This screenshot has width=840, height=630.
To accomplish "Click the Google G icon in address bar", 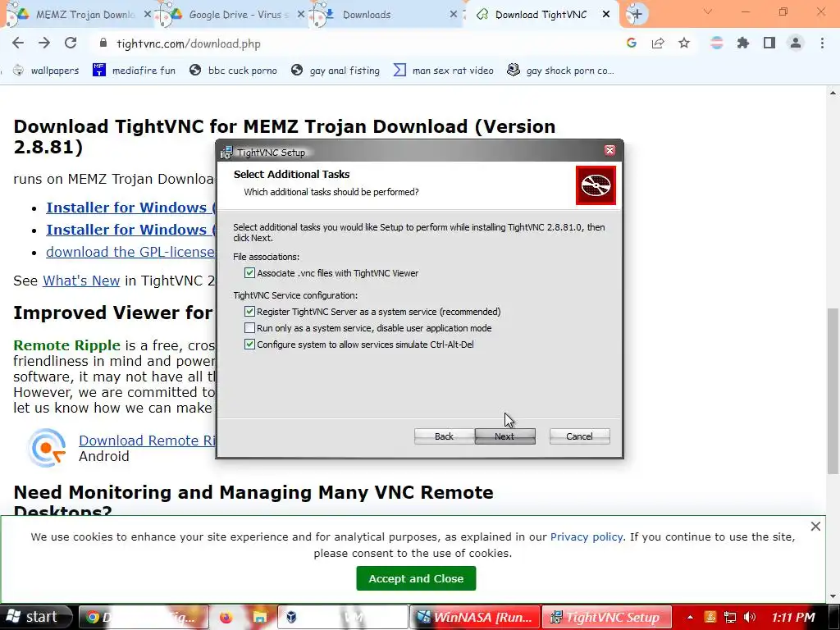I will [631, 43].
